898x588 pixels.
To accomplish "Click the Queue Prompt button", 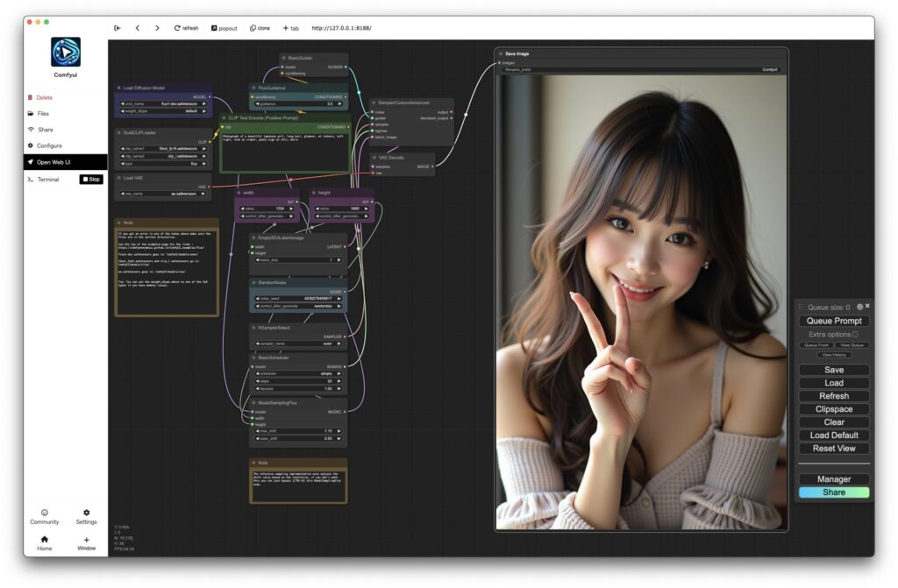I will tap(834, 321).
